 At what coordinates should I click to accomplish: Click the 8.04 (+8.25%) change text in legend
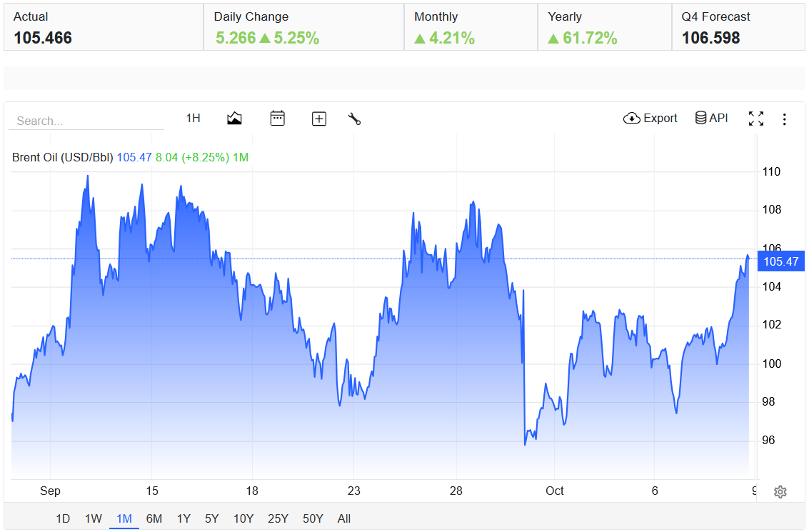coord(193,157)
